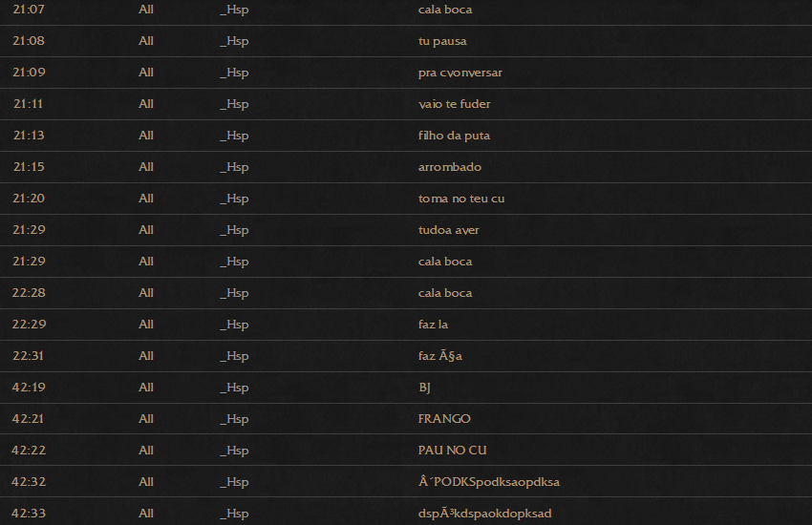Select the 'dspÃ³kdspaokdopksad' chat message
Image resolution: width=812 pixels, height=525 pixels.
[484, 514]
